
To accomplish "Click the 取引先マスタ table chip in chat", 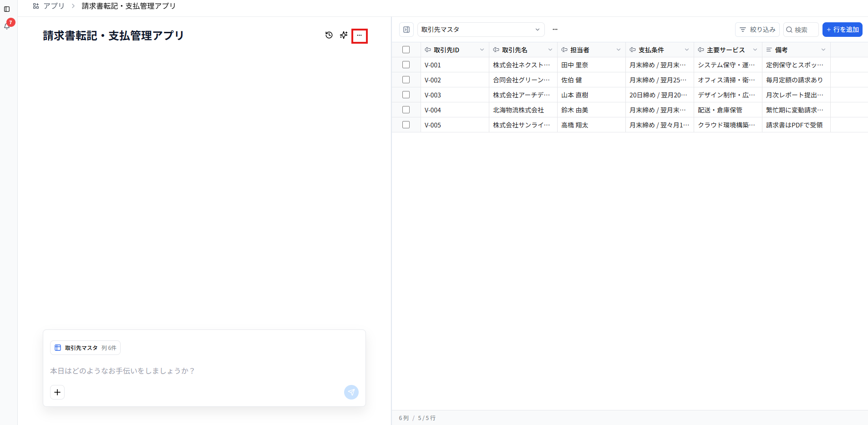I will point(85,348).
